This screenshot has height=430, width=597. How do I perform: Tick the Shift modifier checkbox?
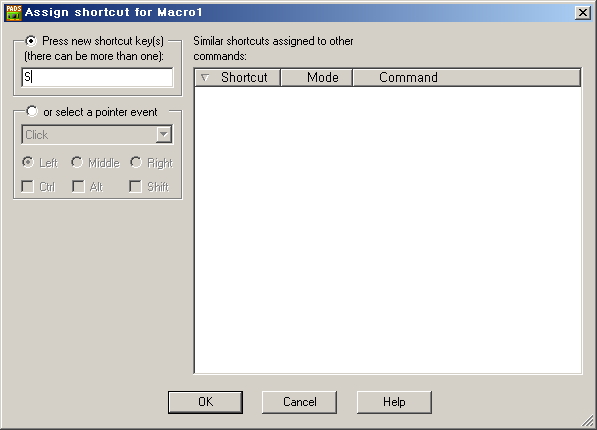coord(136,187)
